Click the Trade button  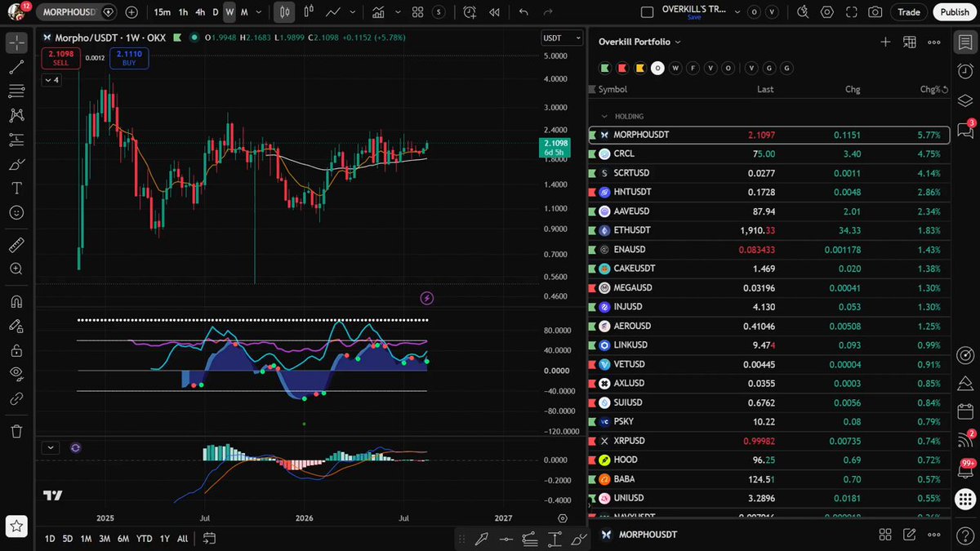pyautogui.click(x=908, y=12)
